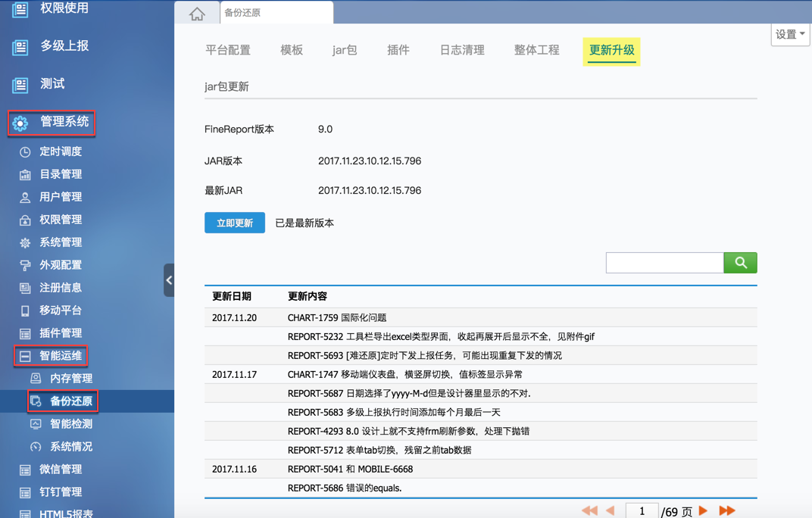Screen dimensions: 812x518
Task: Open 内存管理 under 智能运维
Action: pos(71,379)
